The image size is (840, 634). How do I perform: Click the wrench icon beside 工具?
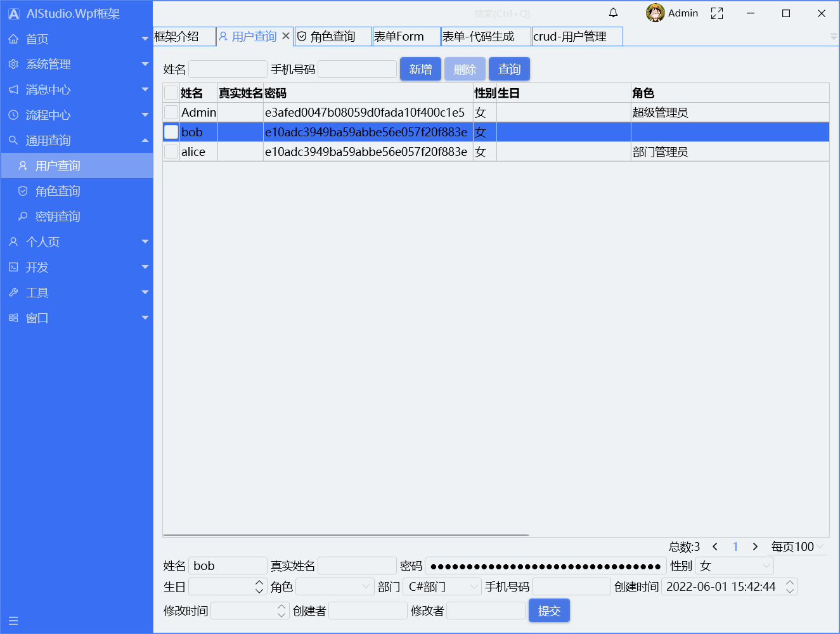pyautogui.click(x=13, y=292)
